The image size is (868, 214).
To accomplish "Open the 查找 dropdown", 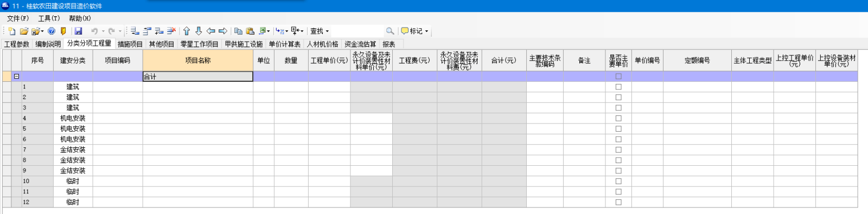I will click(320, 31).
